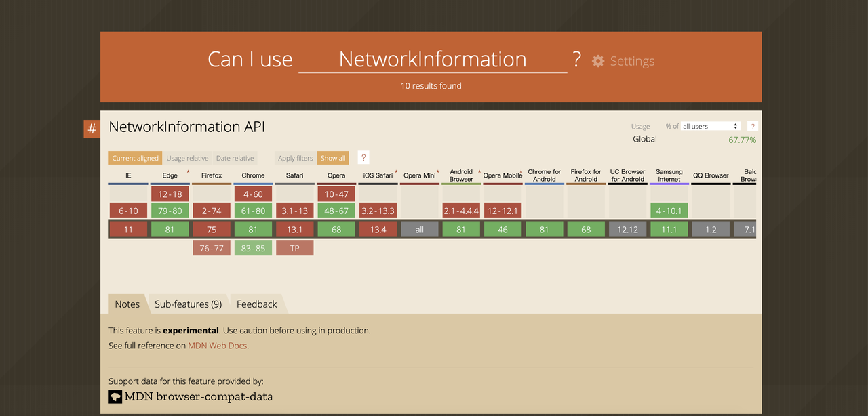868x416 pixels.
Task: Select the Opera Mobile 46 cell
Action: pos(502,230)
